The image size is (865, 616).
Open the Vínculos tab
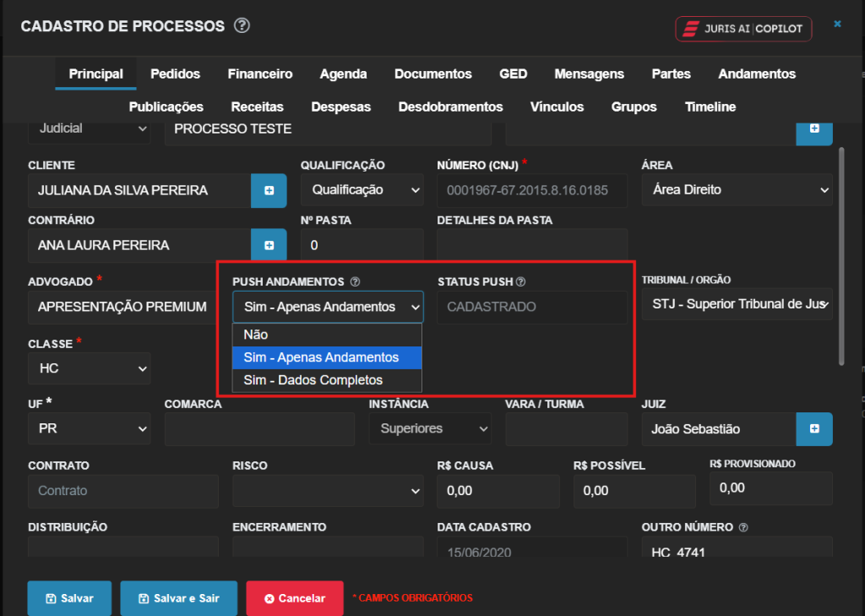pos(557,107)
